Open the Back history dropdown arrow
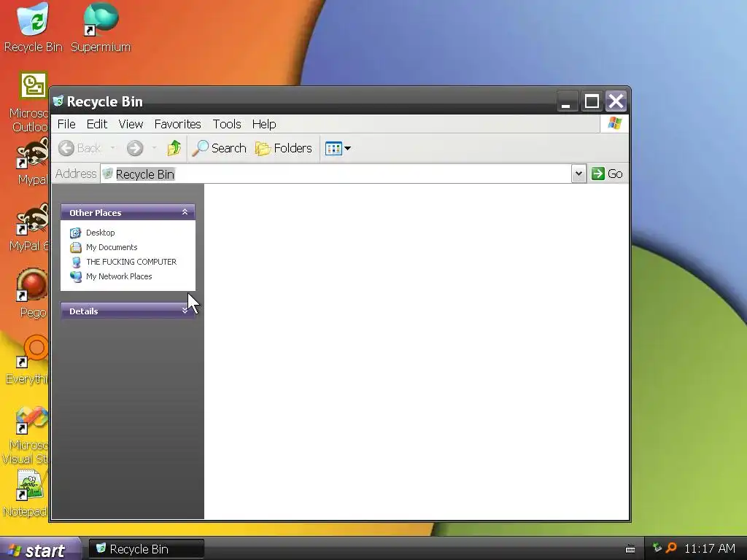This screenshot has width=747, height=560. pos(113,148)
